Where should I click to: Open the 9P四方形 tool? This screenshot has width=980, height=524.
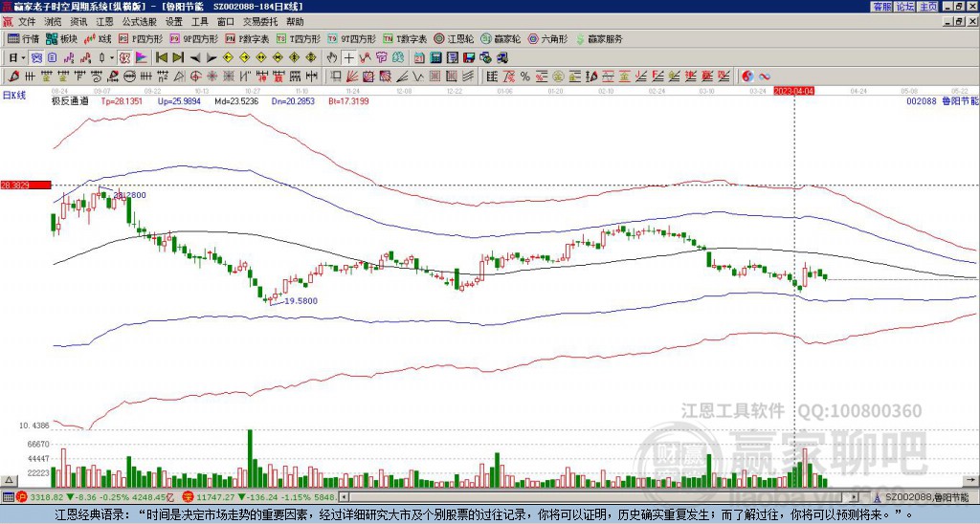pyautogui.click(x=193, y=38)
